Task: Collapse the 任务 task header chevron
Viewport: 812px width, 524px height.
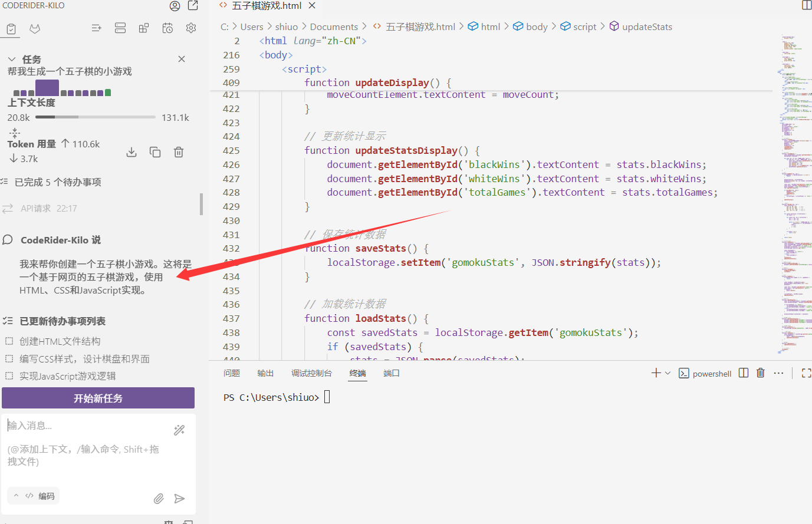Action: click(11, 60)
